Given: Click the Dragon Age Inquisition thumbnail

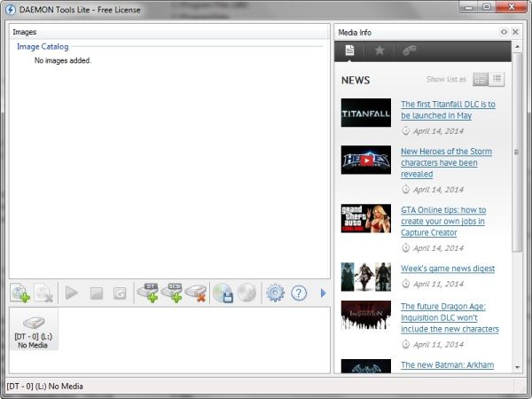Looking at the screenshot, I should 366,315.
